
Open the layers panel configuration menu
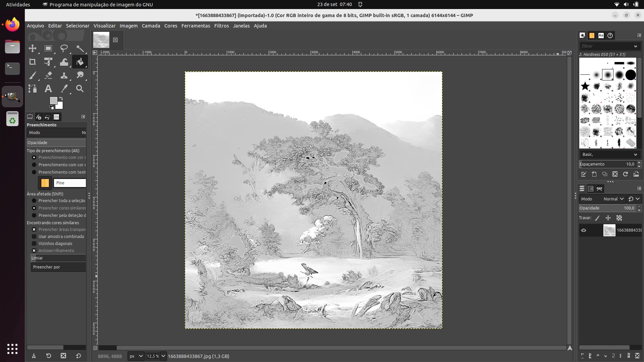point(639,188)
